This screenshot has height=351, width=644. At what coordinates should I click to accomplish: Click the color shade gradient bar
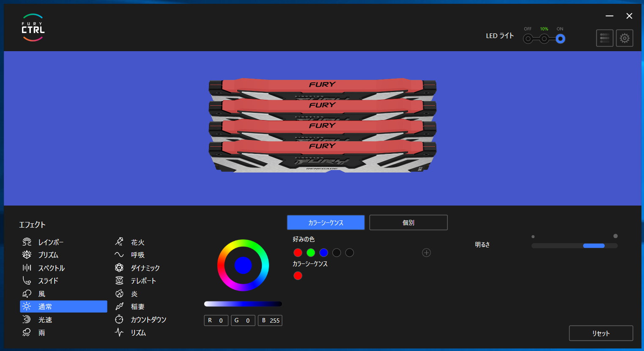243,304
